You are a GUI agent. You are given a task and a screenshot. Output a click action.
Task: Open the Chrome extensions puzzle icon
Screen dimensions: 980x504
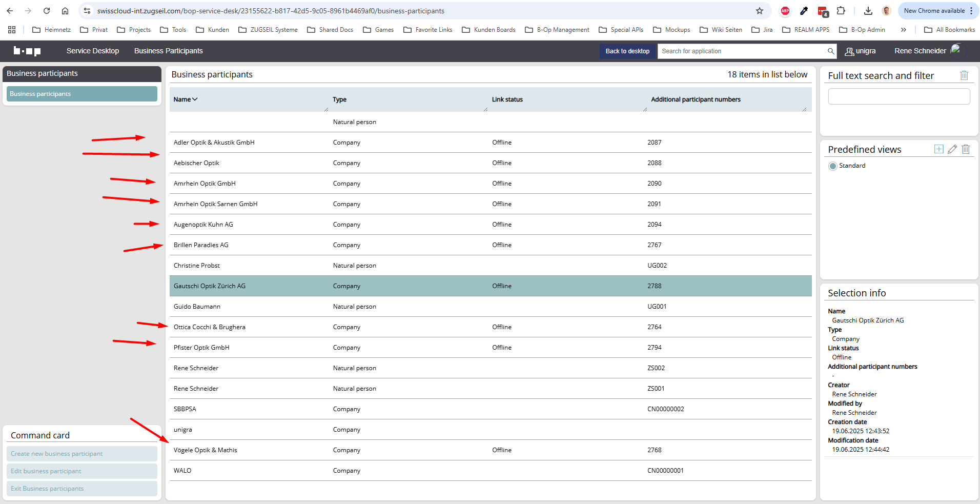coord(841,11)
